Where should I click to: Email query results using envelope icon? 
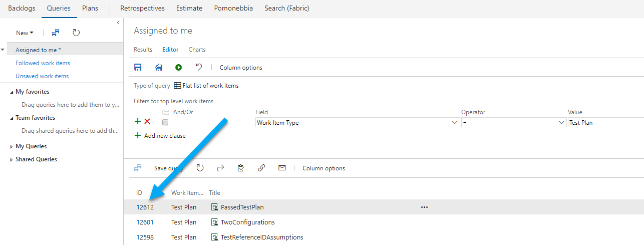point(282,168)
